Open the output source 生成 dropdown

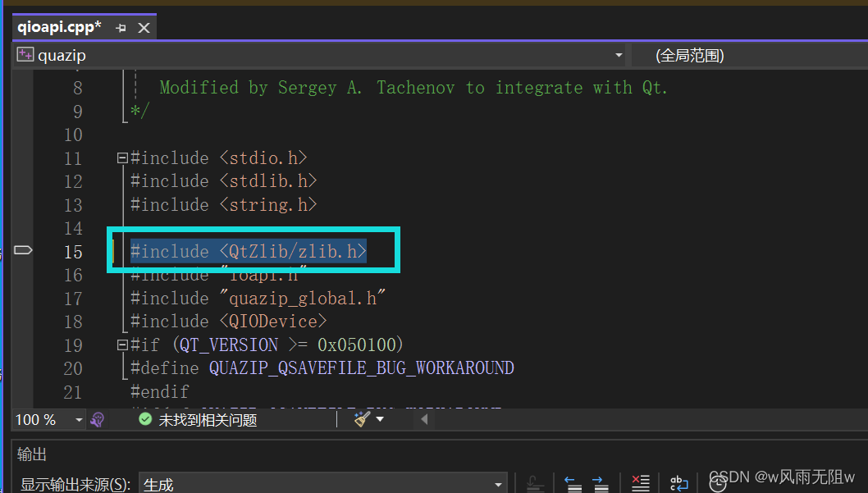[497, 484]
